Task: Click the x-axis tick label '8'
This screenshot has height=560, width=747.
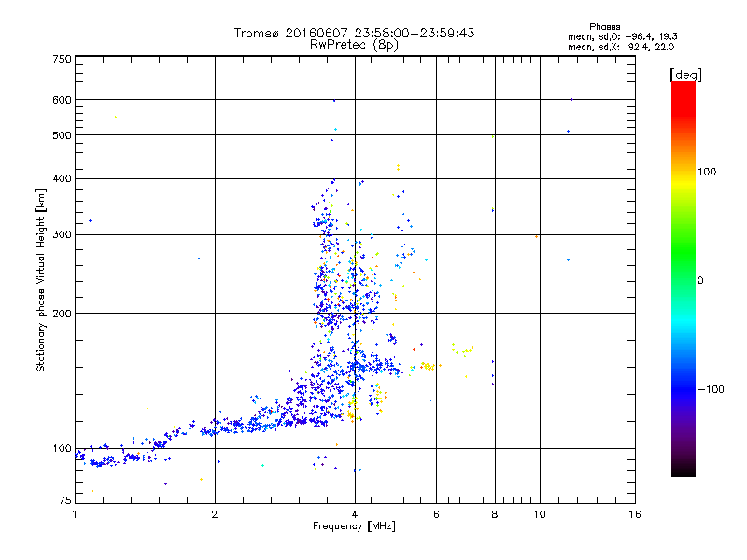Action: coord(495,514)
